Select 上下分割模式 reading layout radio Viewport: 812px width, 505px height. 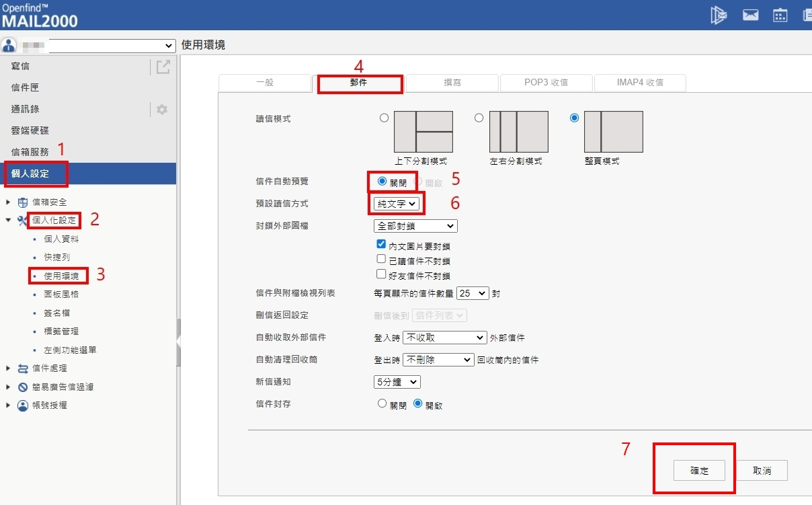pos(384,118)
